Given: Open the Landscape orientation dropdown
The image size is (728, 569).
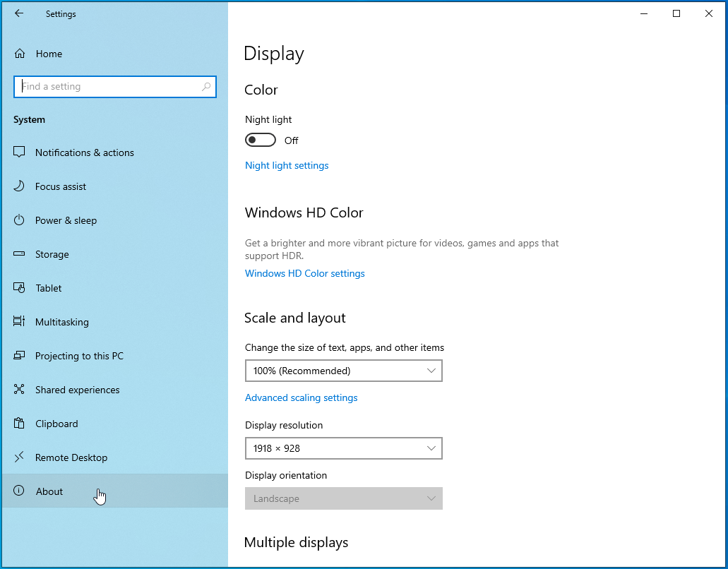Looking at the screenshot, I should tap(344, 498).
